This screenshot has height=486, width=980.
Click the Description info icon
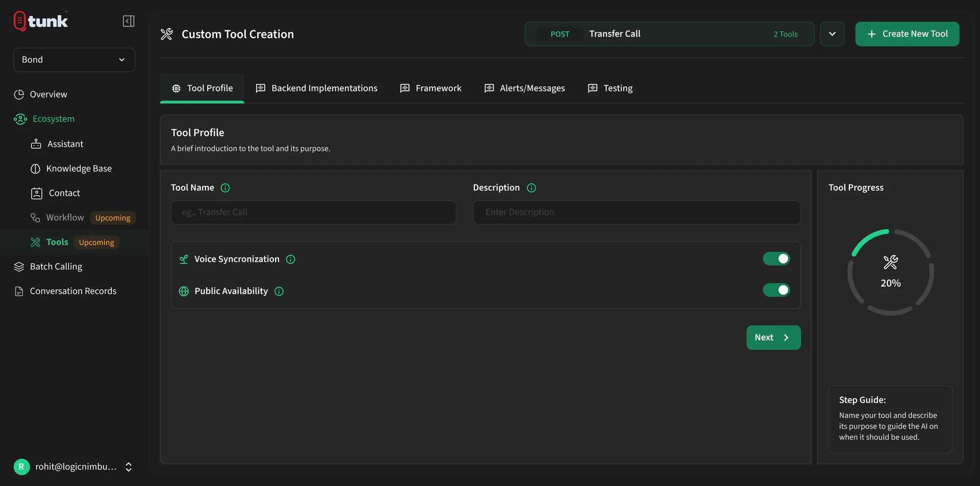pyautogui.click(x=531, y=188)
